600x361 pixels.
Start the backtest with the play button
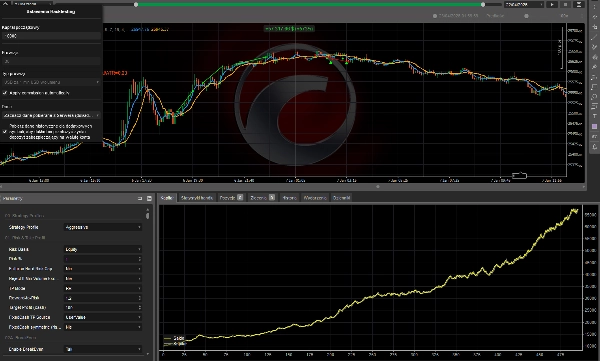point(552,4)
